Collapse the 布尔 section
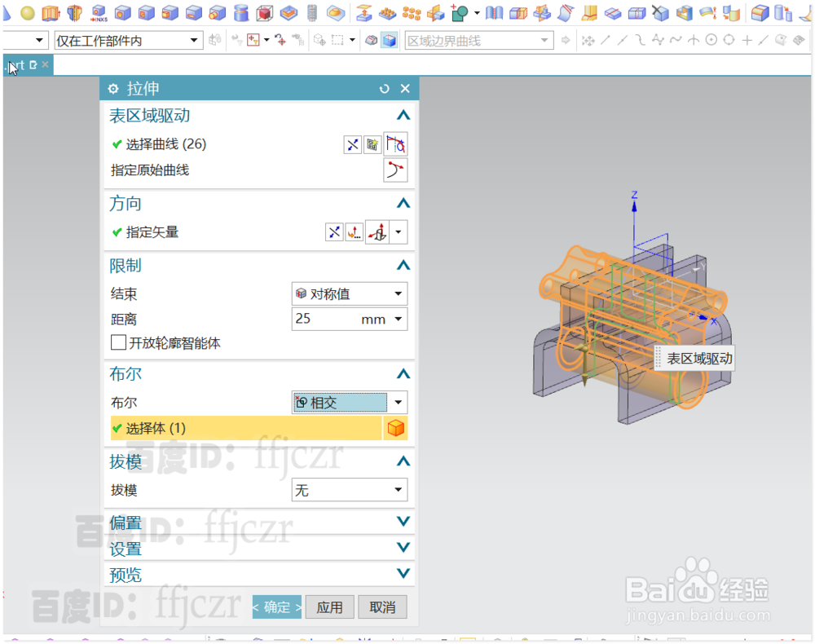Viewport: 815px width, 644px height. tap(403, 373)
